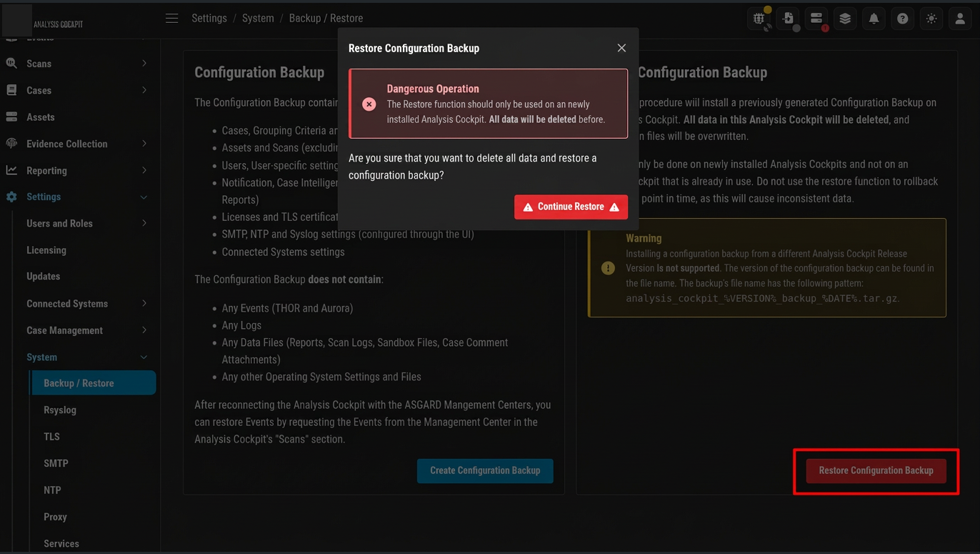Click the Settings breadcrumb link
This screenshot has height=554, width=980.
click(209, 18)
